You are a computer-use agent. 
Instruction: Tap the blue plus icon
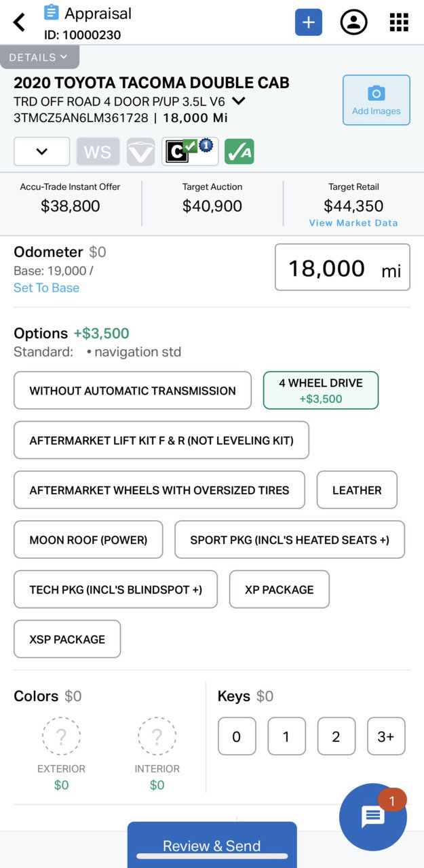tap(308, 22)
